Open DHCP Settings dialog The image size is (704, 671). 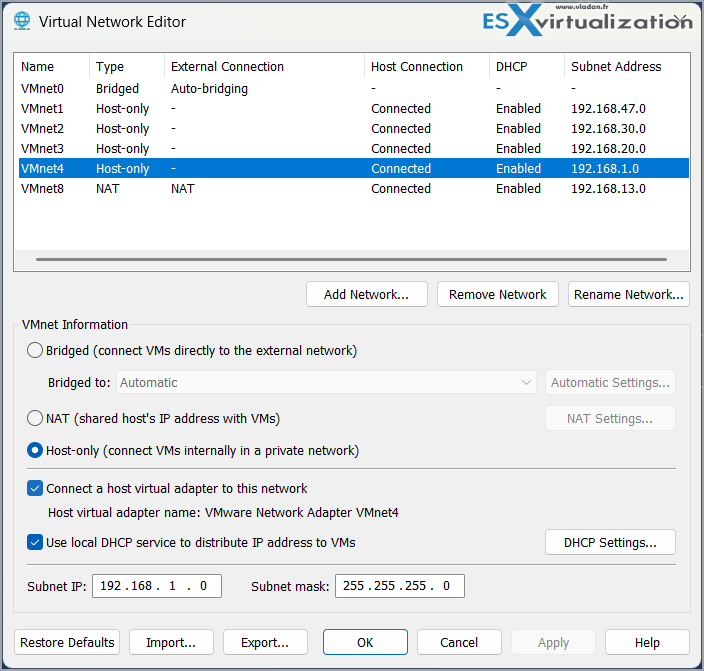610,543
